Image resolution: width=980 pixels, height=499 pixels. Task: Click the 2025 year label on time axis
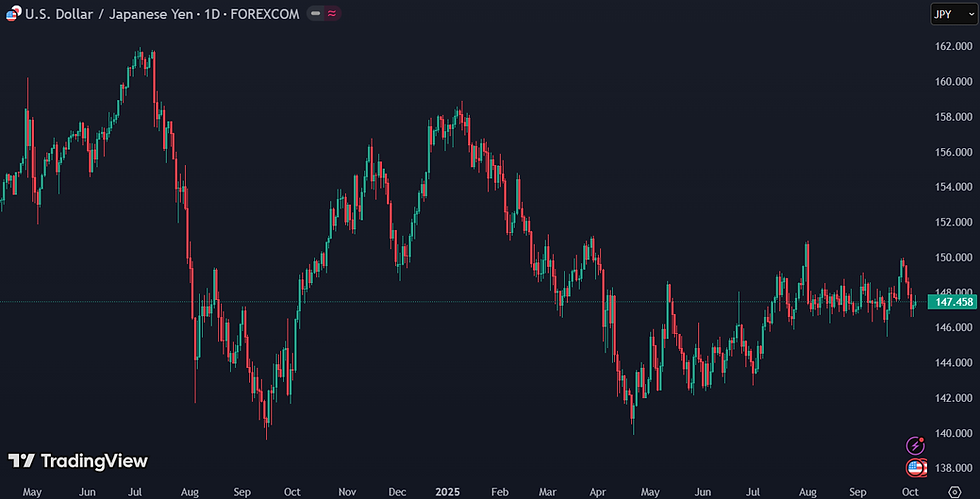(448, 492)
